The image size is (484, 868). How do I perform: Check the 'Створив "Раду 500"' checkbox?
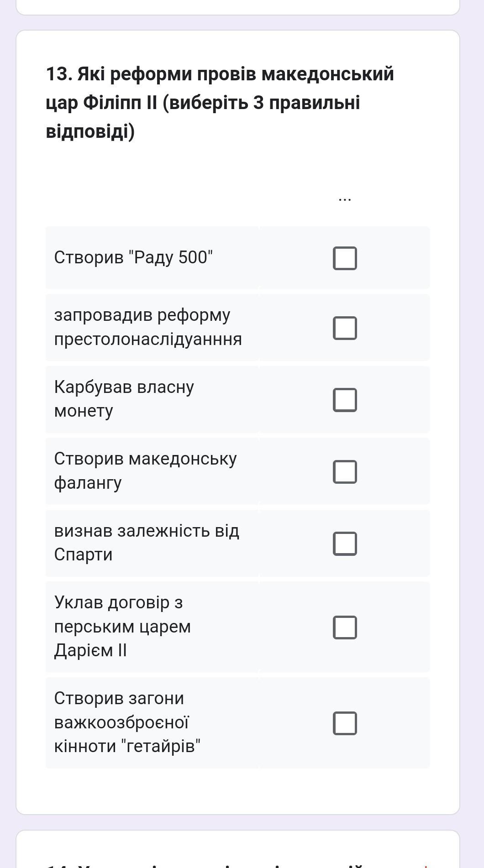coord(345,258)
